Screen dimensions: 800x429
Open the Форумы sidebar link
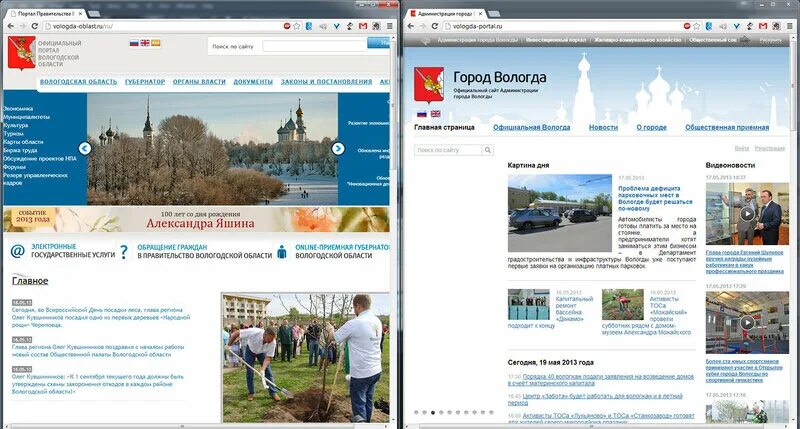(14, 167)
